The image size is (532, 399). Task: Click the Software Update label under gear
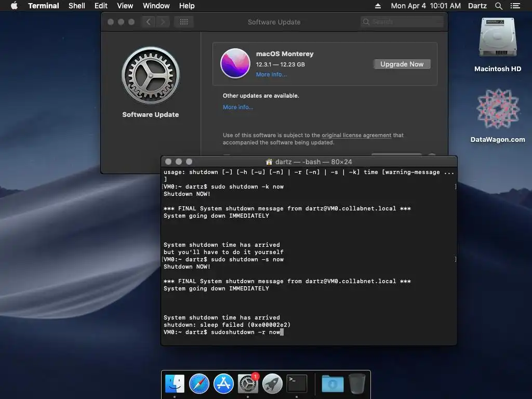tap(150, 114)
